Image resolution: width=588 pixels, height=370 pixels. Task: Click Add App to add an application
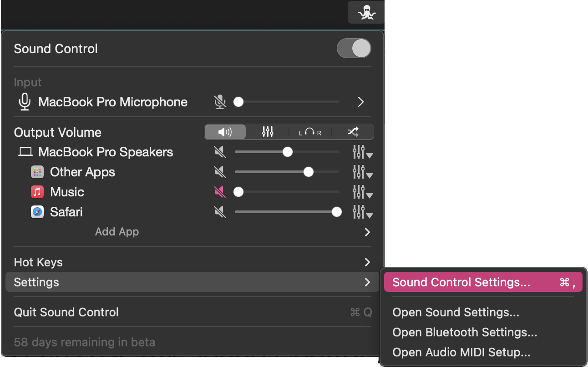[117, 232]
